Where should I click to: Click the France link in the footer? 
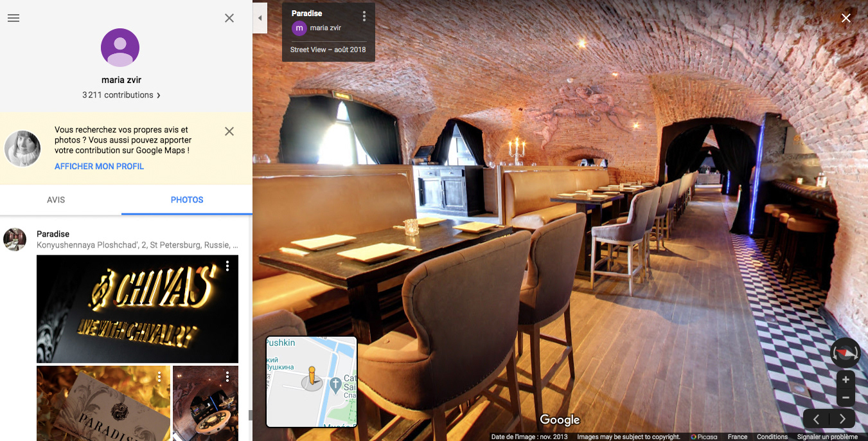(738, 437)
